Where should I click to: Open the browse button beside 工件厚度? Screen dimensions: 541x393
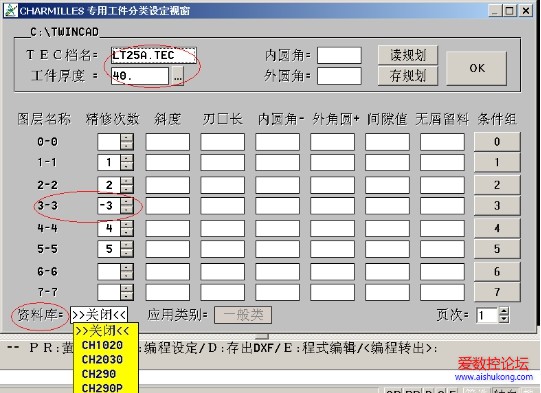[x=177, y=76]
